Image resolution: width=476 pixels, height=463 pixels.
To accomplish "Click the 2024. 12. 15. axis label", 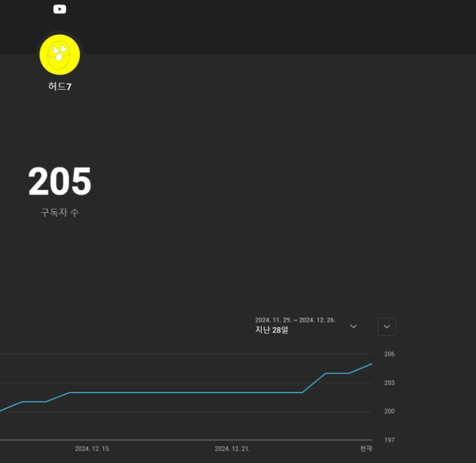I will 93,449.
